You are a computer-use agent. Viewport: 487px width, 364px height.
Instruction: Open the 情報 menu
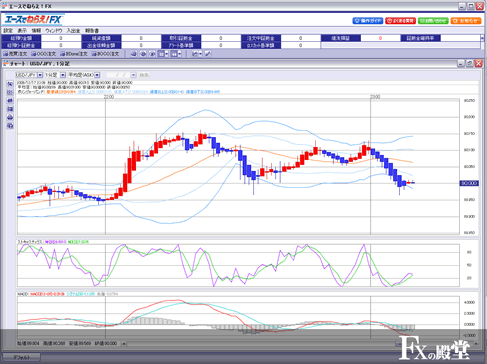(x=36, y=31)
